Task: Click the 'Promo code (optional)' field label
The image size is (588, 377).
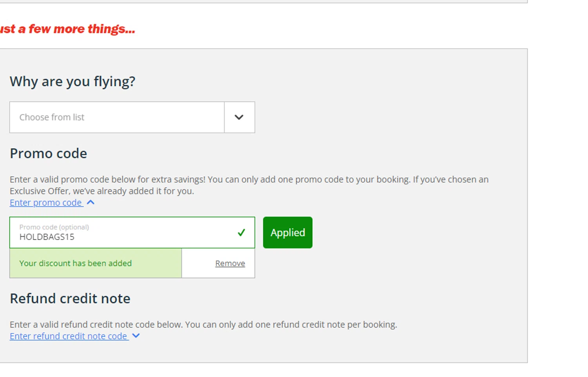Action: point(54,227)
